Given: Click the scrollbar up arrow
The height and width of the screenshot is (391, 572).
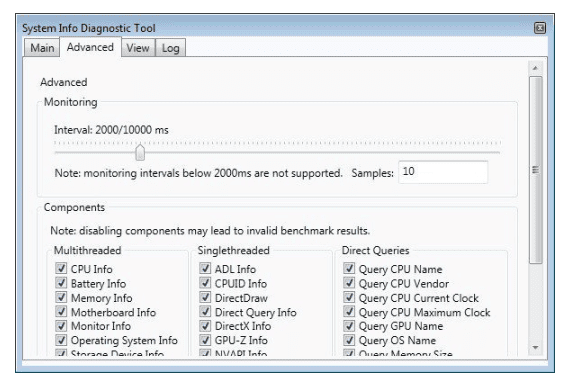Looking at the screenshot, I should click(535, 68).
